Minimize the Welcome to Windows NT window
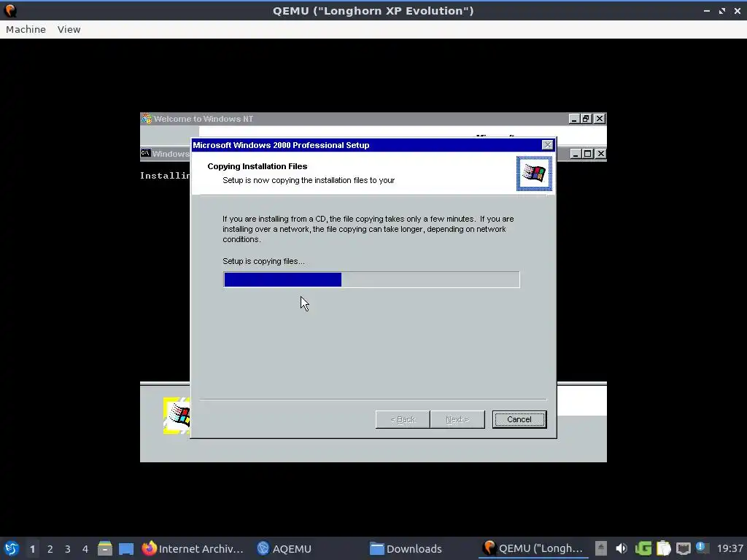747x560 pixels. [x=574, y=119]
